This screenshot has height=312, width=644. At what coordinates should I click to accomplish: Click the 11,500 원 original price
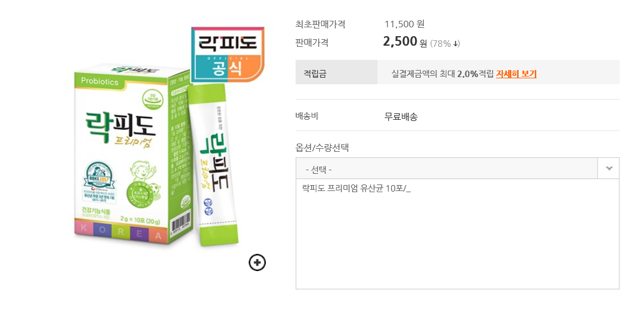pyautogui.click(x=404, y=24)
